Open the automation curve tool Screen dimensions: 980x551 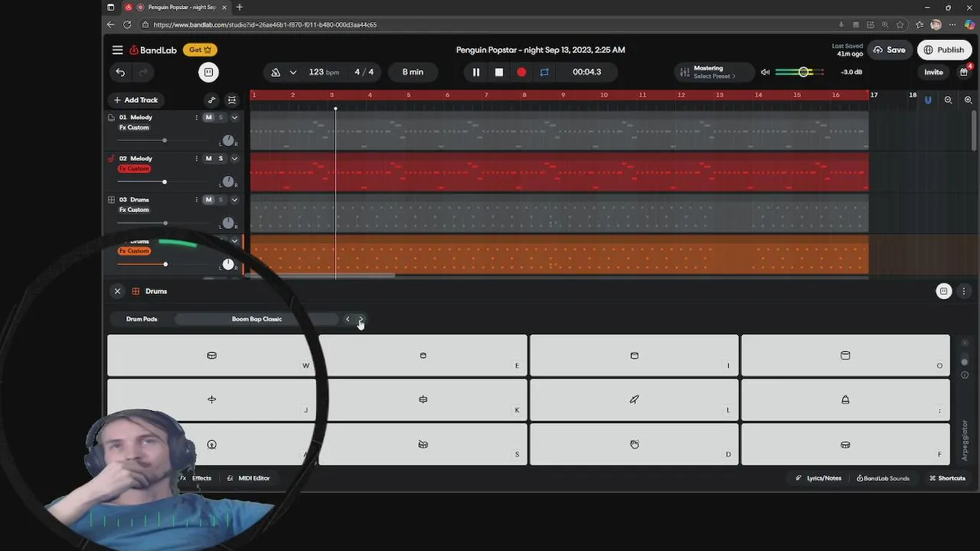coord(212,99)
